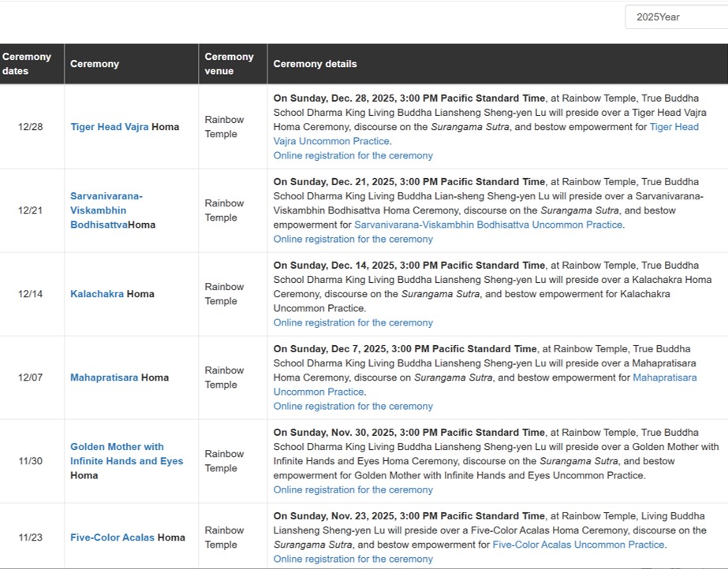Click online registration for Nov. 30 ceremony
This screenshot has height=569, width=728.
point(353,489)
